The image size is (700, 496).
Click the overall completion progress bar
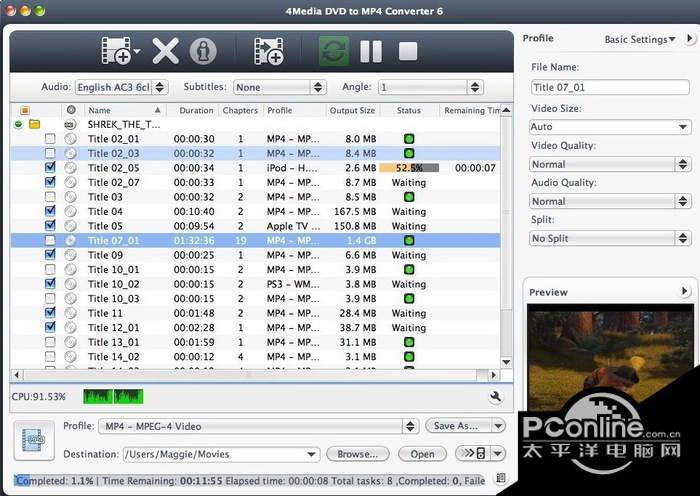click(x=249, y=480)
